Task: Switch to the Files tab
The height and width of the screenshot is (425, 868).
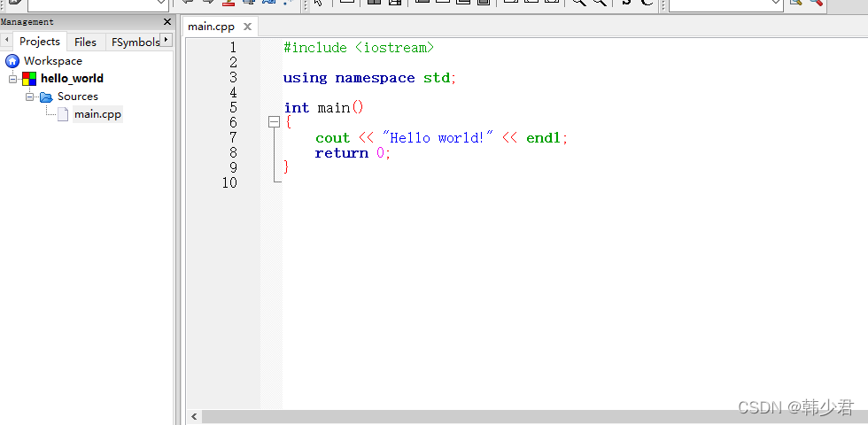Action: pos(85,42)
